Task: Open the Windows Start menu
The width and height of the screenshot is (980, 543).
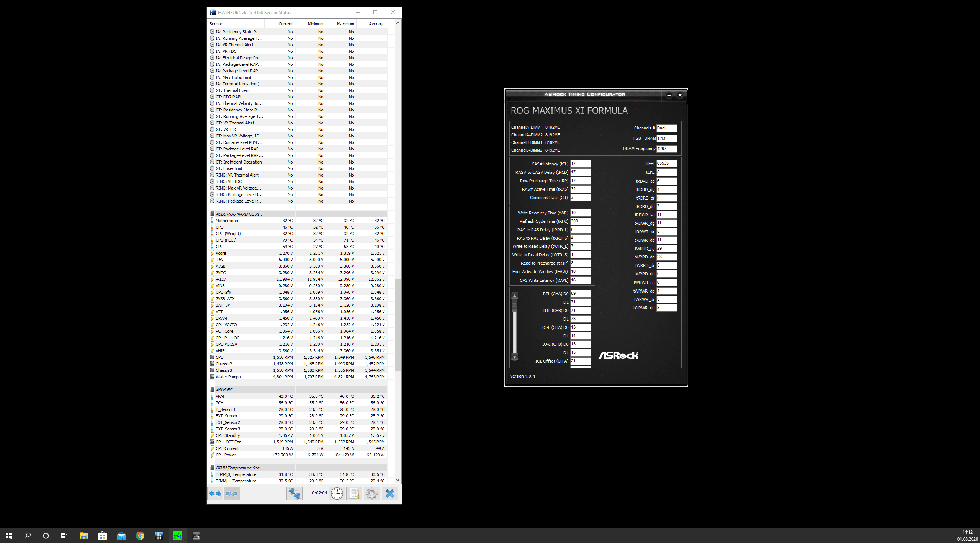Action: click(x=9, y=536)
